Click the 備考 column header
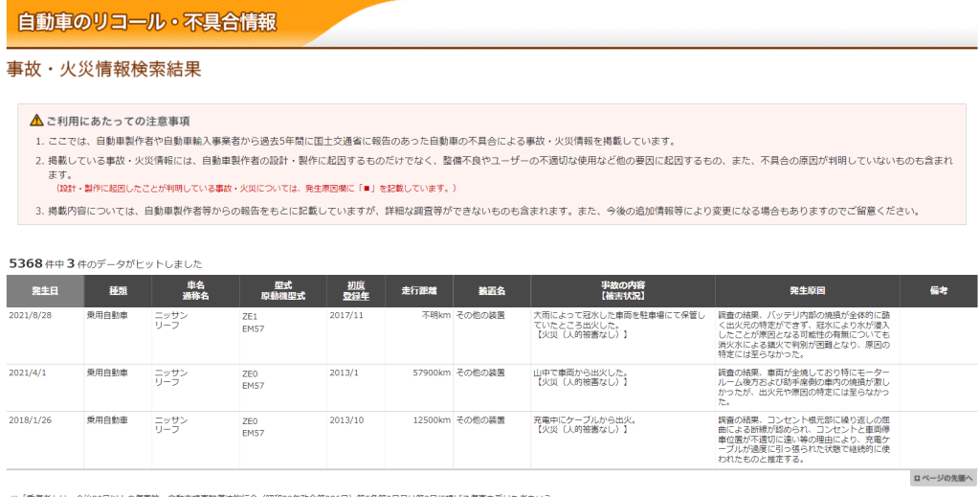The width and height of the screenshot is (980, 497). tap(937, 290)
